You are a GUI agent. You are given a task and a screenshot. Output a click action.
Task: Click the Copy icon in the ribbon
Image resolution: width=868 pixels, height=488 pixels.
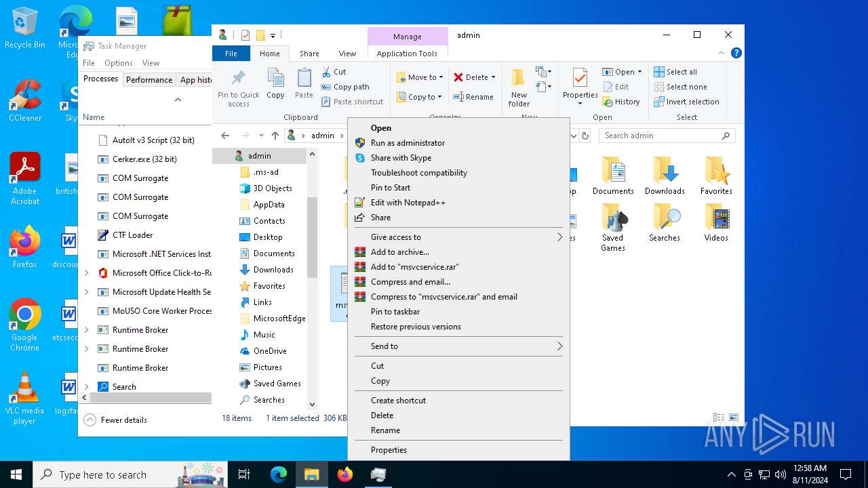point(275,77)
